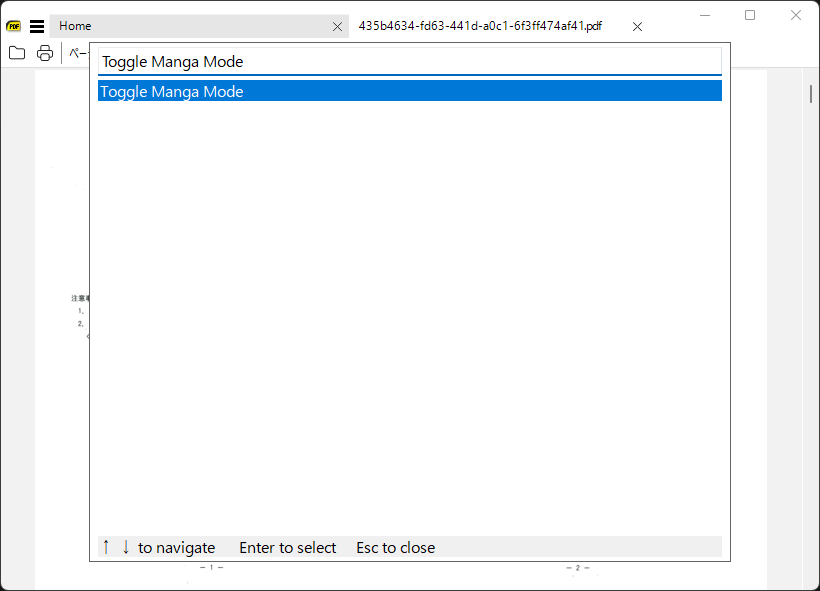Select the Toggle Manga Mode result

click(x=409, y=91)
